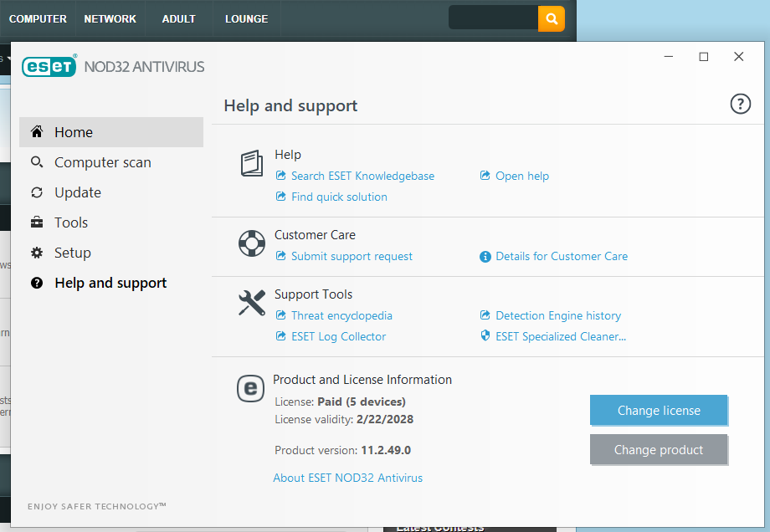770x532 pixels.
Task: Maximize the ESET window
Action: [x=704, y=56]
